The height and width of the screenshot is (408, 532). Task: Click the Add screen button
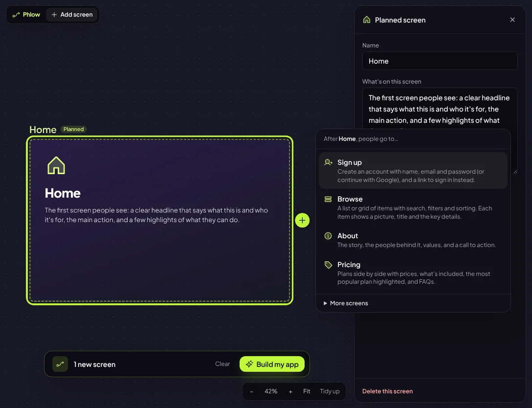72,15
